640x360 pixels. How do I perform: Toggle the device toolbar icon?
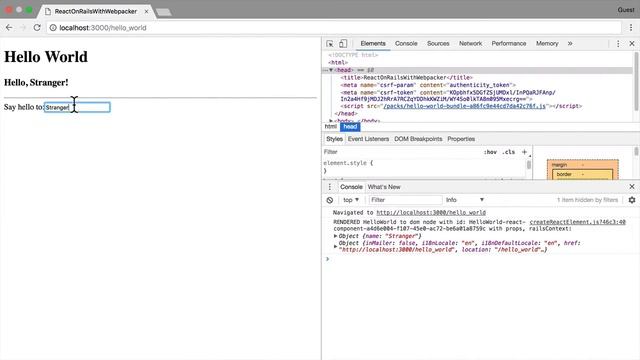click(343, 43)
